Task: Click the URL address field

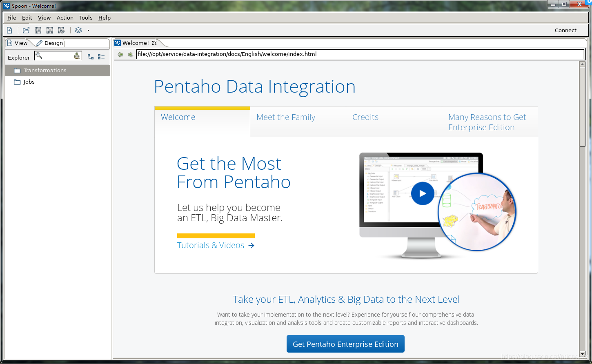Action: pyautogui.click(x=361, y=54)
